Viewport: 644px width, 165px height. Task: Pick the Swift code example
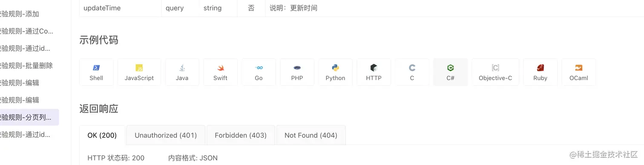[220, 72]
